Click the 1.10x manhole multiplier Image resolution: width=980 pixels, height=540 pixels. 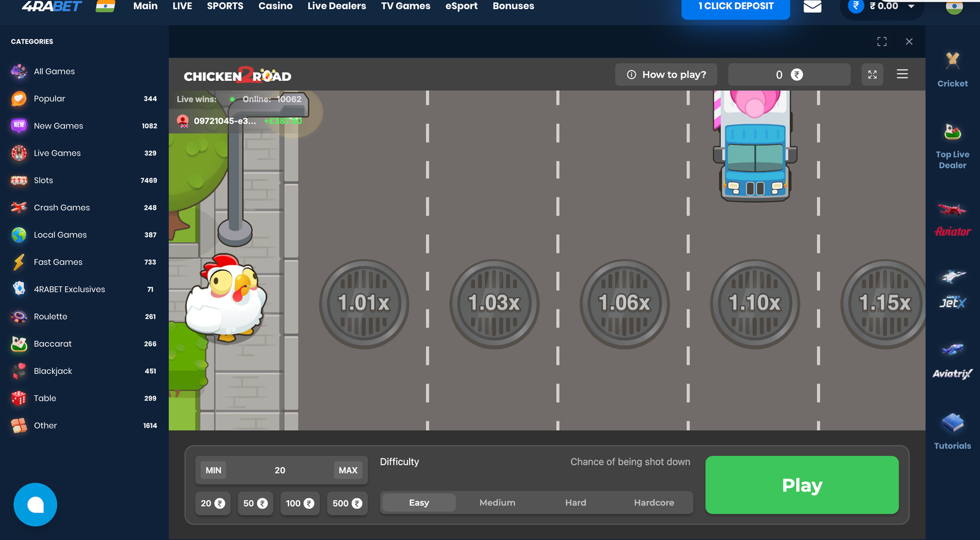755,303
